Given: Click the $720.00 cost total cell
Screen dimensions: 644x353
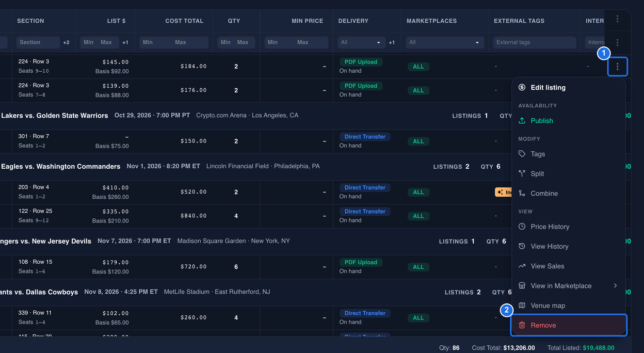Looking at the screenshot, I should point(194,267).
